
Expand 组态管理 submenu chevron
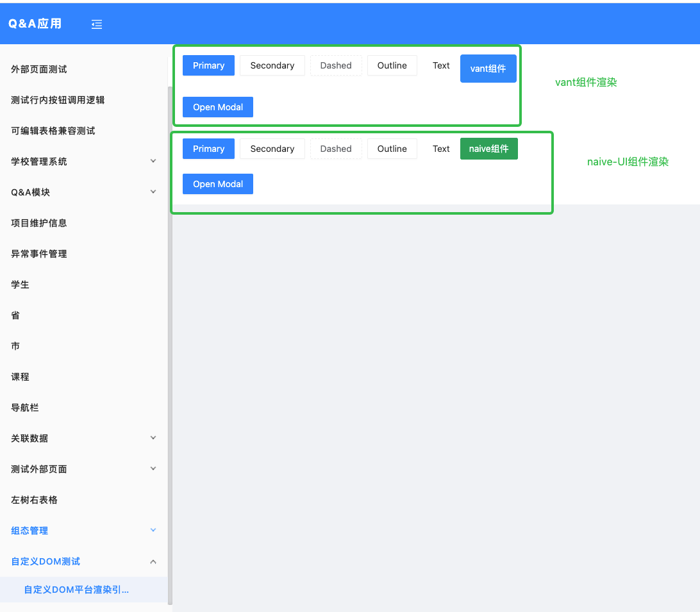[x=153, y=531]
